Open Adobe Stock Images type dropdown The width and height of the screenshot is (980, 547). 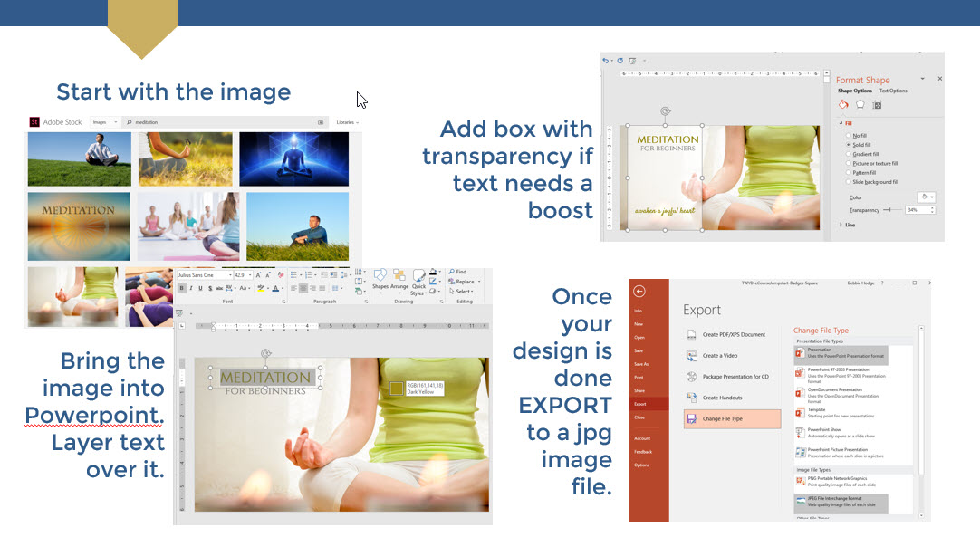[104, 122]
